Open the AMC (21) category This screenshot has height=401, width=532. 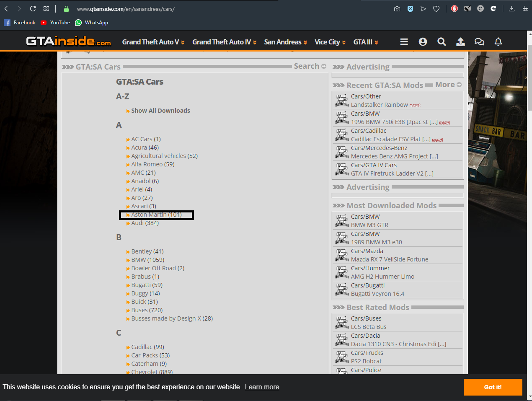[143, 173]
